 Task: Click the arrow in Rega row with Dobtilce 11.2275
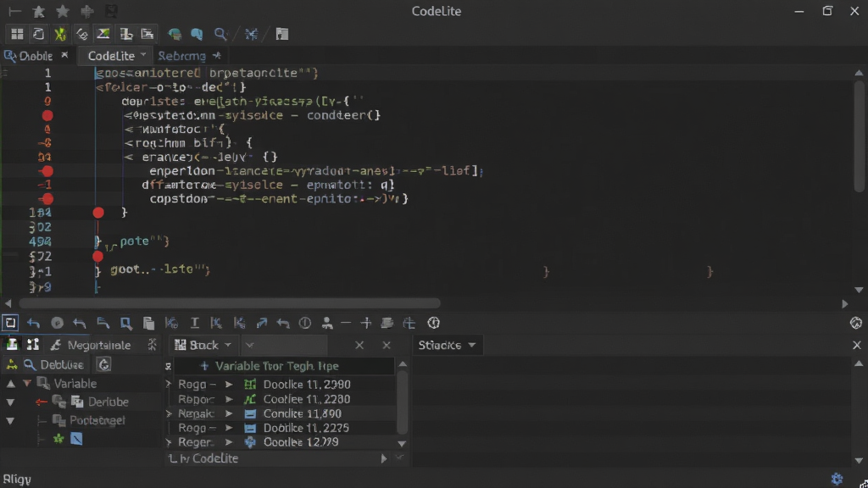[229, 428]
